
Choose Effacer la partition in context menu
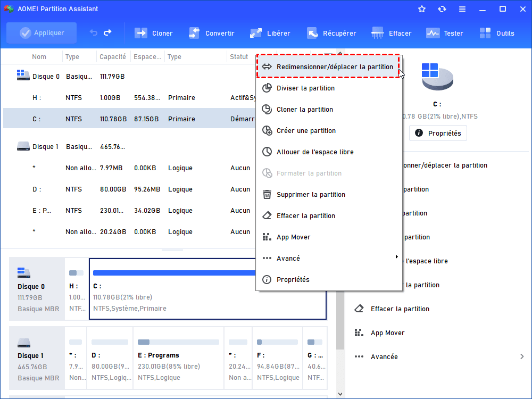[329, 216]
